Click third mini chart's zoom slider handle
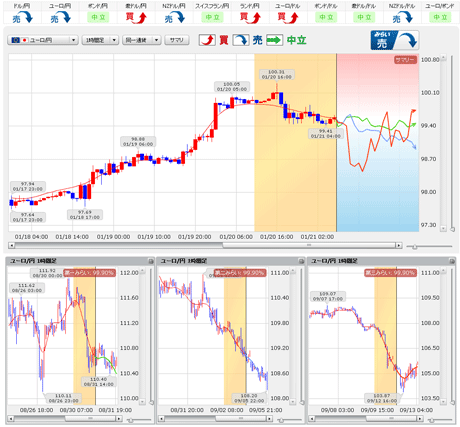This screenshot has height=427, width=460. pos(432,420)
